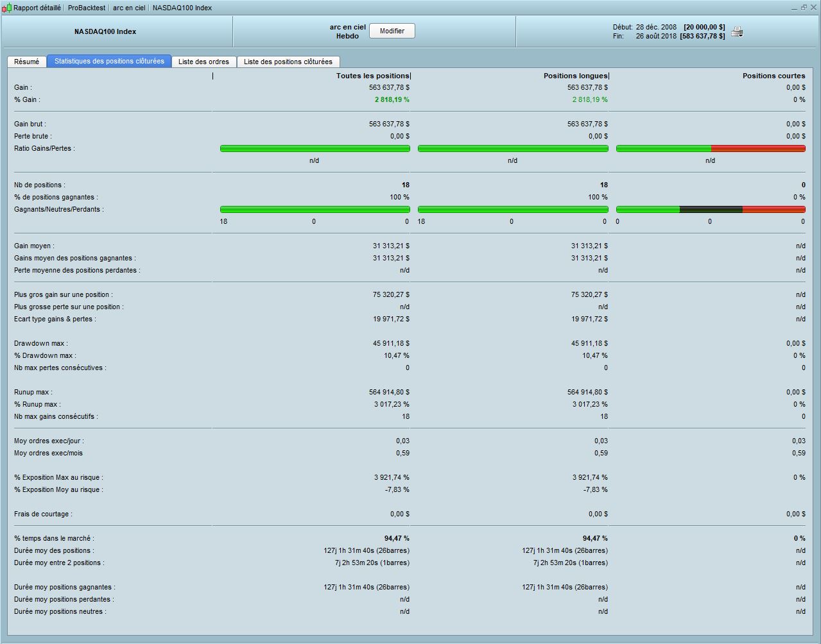The image size is (821, 644).
Task: Click the Ratio Gains/Pertes row label
Action: [44, 148]
